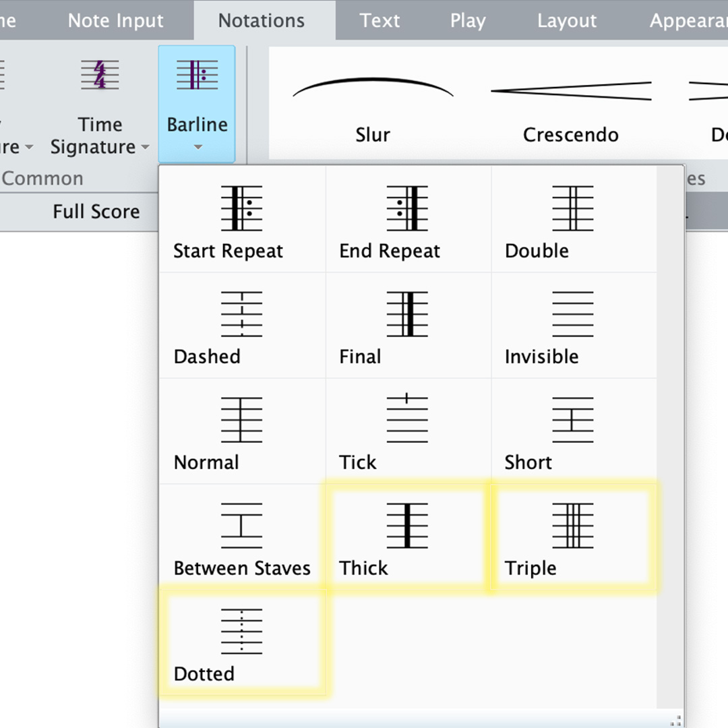Insert a Final barline
Screen dimensions: 728x728
(408, 326)
